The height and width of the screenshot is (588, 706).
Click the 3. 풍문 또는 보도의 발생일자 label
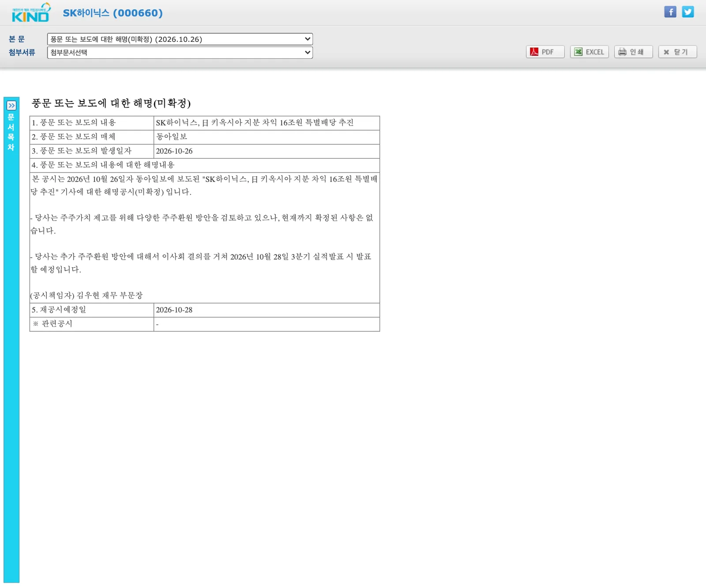pyautogui.click(x=82, y=151)
